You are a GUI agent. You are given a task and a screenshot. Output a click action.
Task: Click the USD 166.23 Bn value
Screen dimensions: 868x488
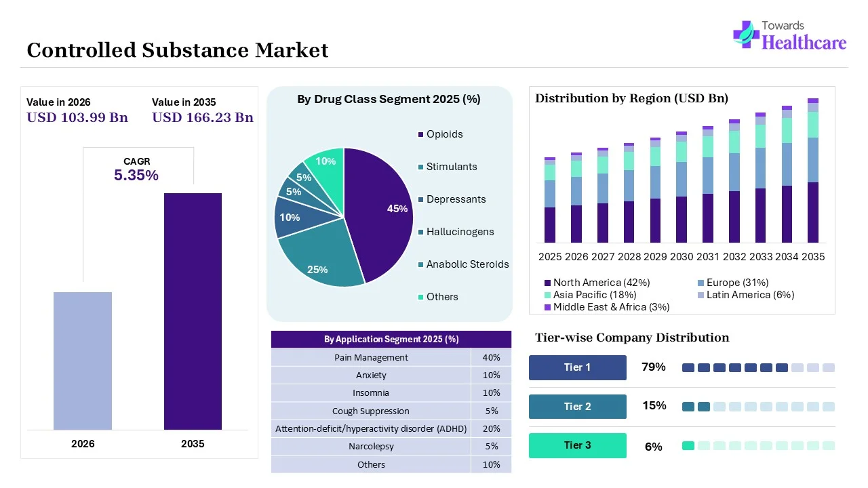click(203, 117)
